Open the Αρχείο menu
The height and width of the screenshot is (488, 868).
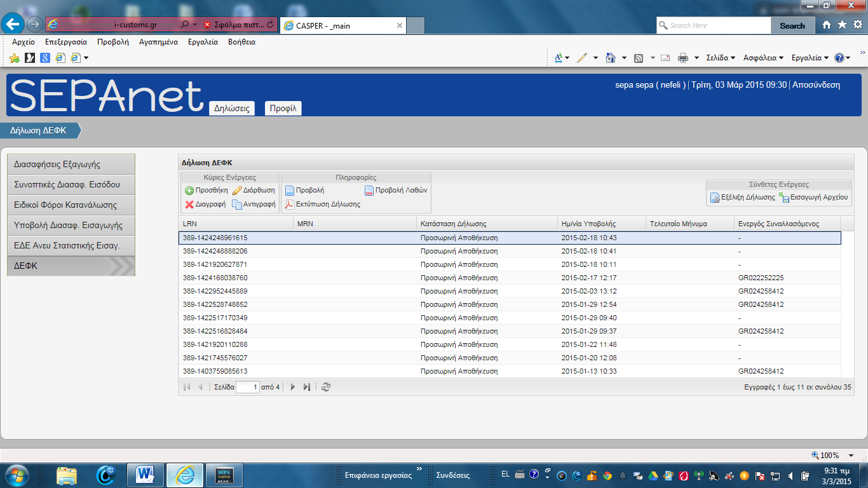pyautogui.click(x=24, y=42)
